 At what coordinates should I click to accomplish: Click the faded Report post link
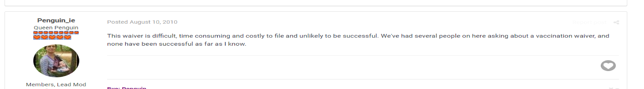click(x=589, y=22)
